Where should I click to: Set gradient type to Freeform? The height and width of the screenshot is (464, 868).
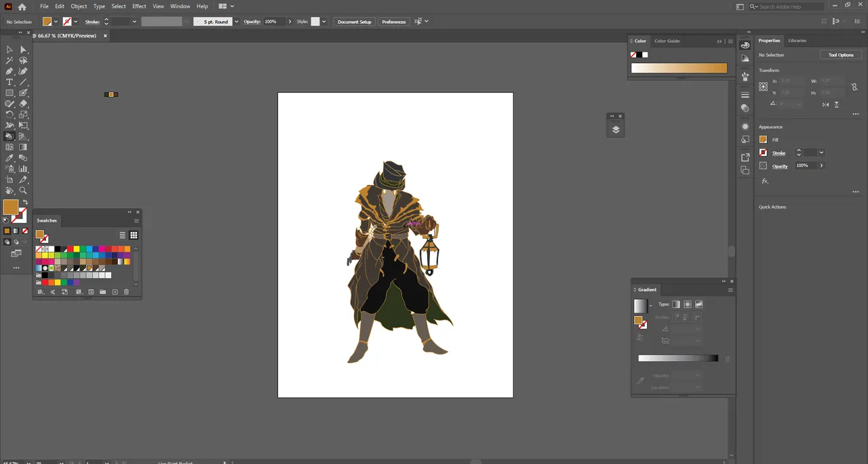tap(699, 304)
